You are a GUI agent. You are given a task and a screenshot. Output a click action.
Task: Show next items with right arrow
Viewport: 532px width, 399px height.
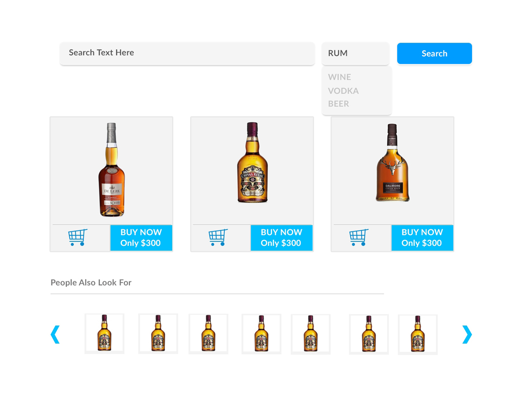coord(467,334)
